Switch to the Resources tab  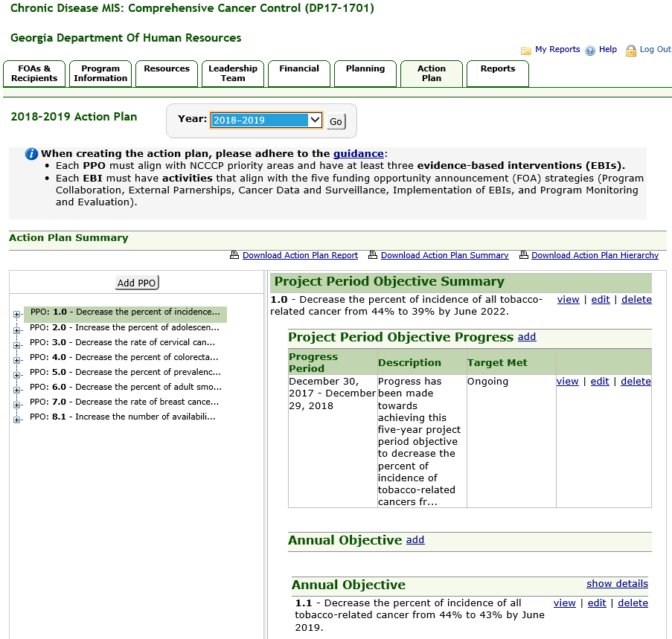click(167, 74)
